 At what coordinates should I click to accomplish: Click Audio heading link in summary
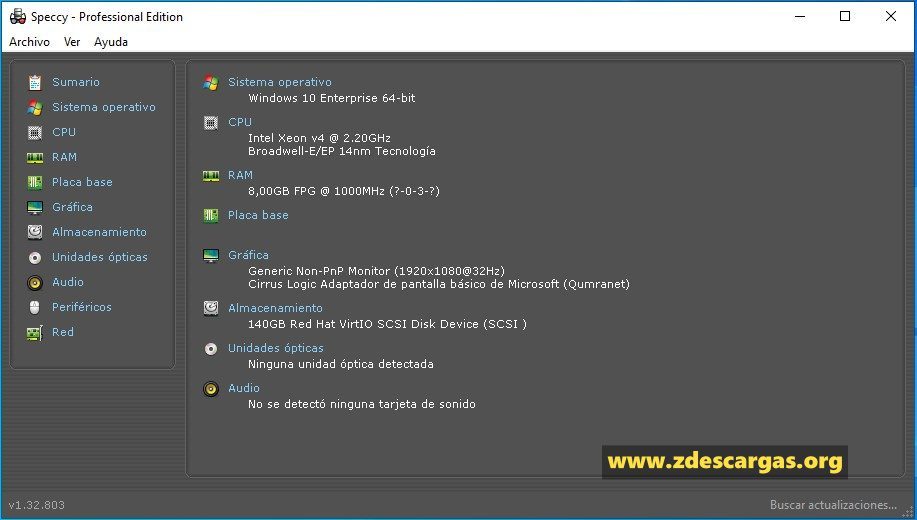[x=244, y=388]
